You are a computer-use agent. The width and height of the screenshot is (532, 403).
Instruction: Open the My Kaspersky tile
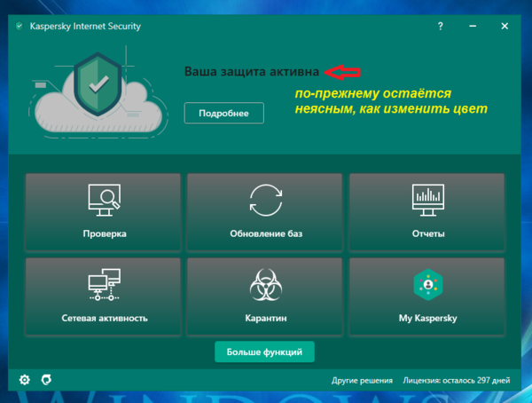point(427,296)
